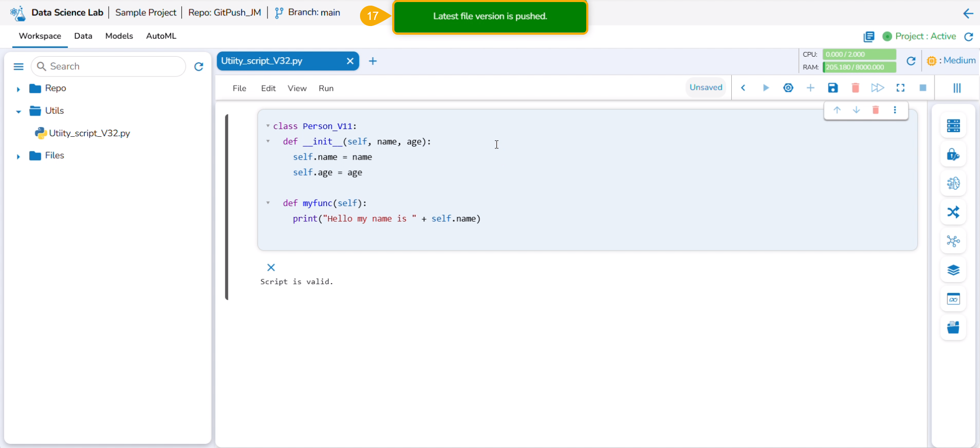Viewport: 980px width, 448px height.
Task: Expand the Repo folder
Action: pyautogui.click(x=18, y=89)
